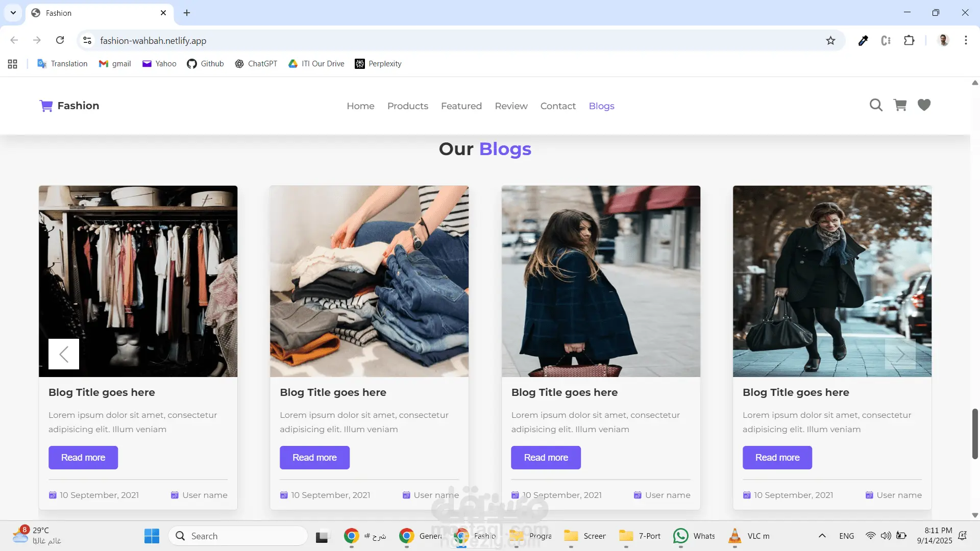The image size is (980, 551).
Task: Expand the tab search dropdown arrow
Action: [x=13, y=13]
